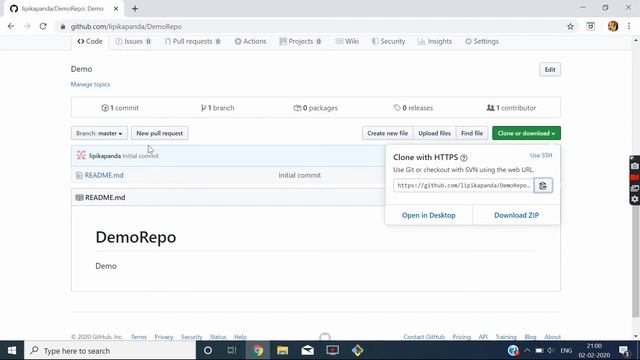The image size is (640, 360).
Task: Open the Mail app from taskbar
Action: 307,350
